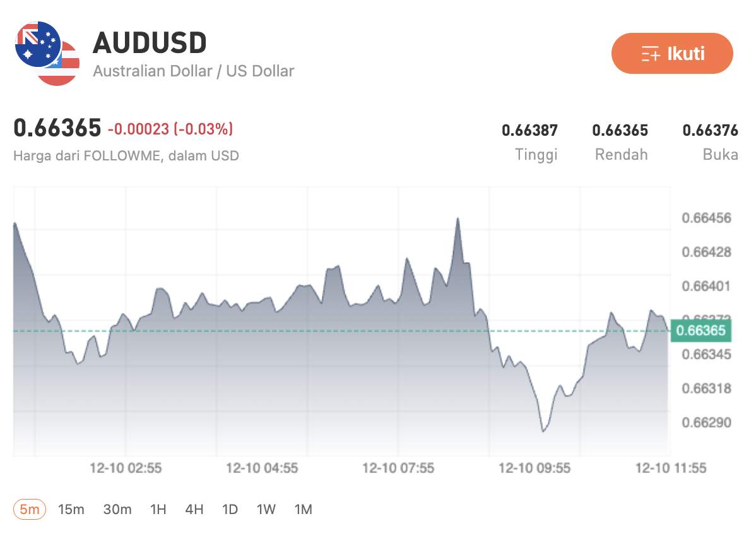Viewport: 756px width, 533px height.
Task: Select the 1H timeframe
Action: click(x=157, y=509)
